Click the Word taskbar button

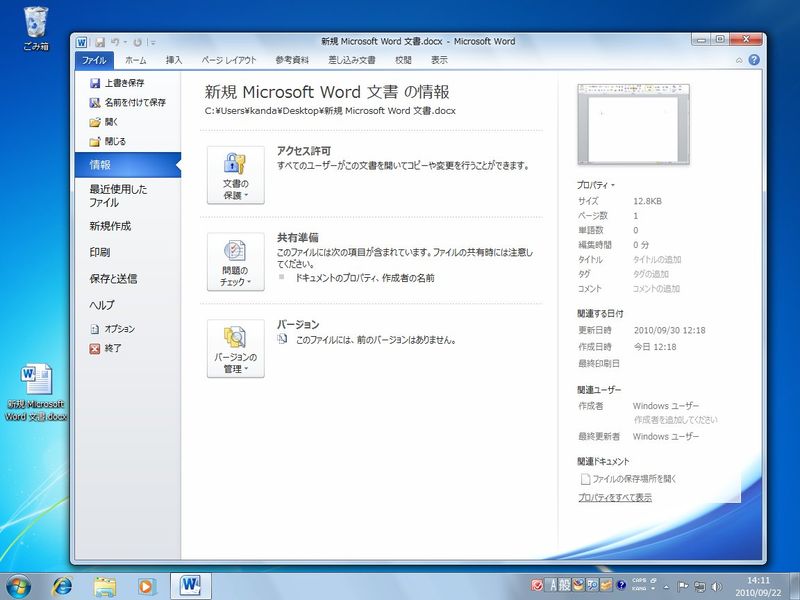[191, 585]
